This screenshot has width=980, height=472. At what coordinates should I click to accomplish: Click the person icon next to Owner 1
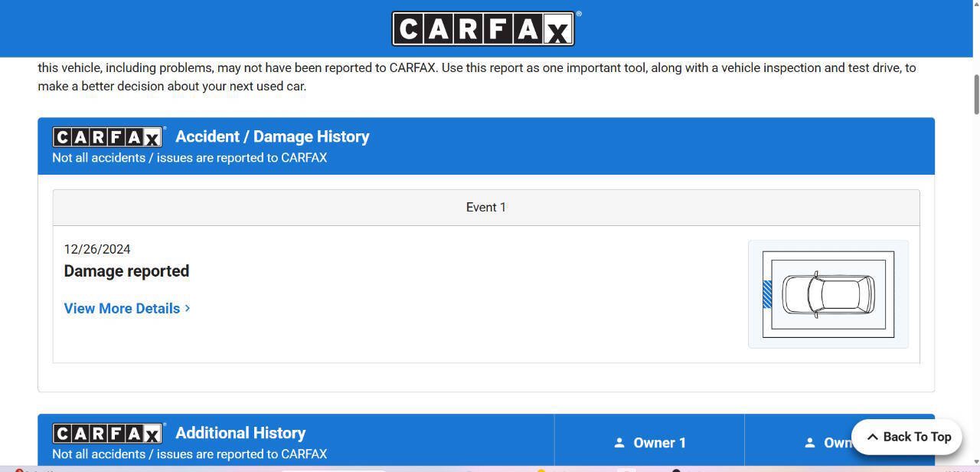tap(619, 443)
